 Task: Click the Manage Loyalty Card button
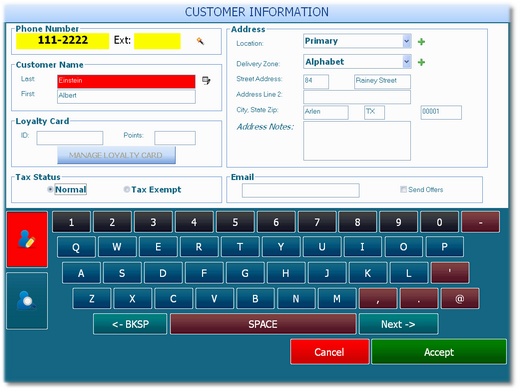tap(116, 155)
